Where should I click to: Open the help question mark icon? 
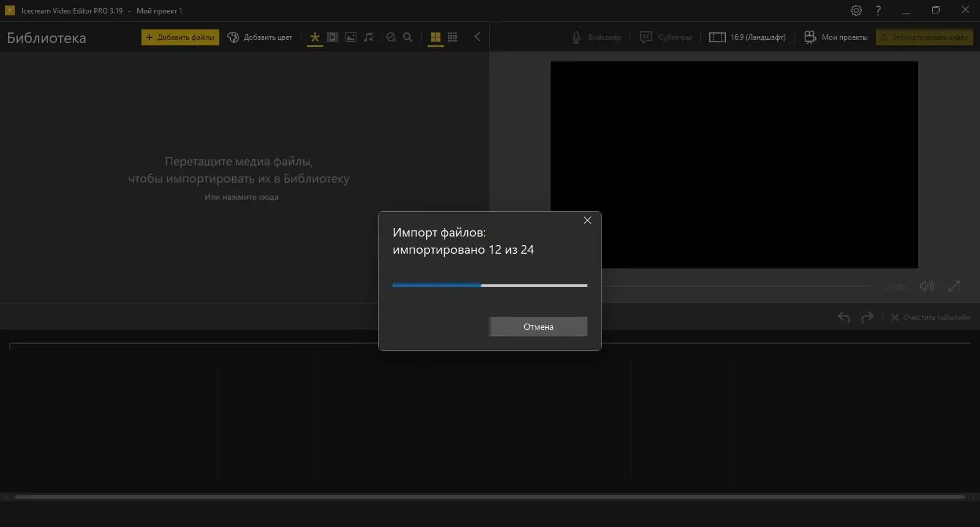tap(878, 10)
